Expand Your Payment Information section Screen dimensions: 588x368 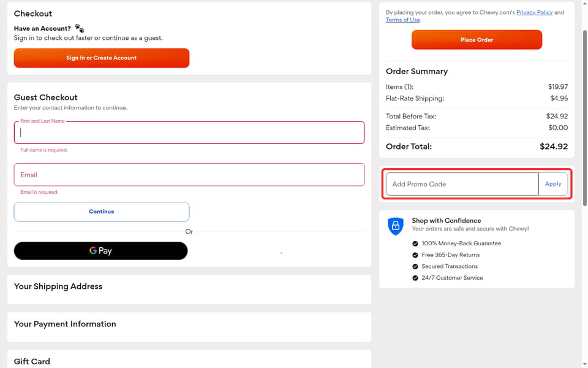[x=189, y=327]
